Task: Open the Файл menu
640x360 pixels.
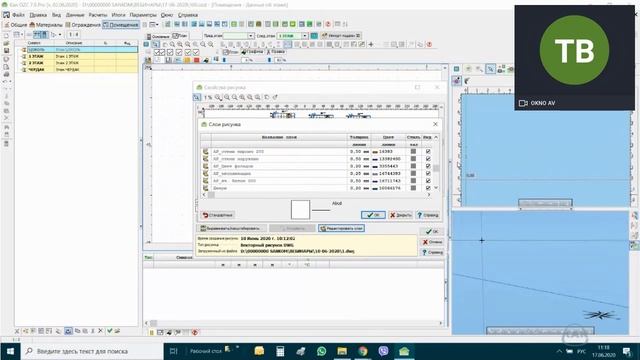Action: pyautogui.click(x=18, y=15)
